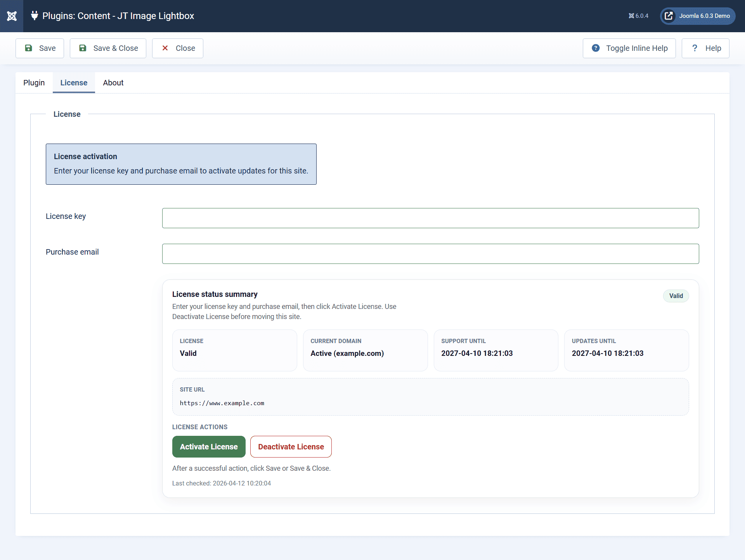This screenshot has width=745, height=560.
Task: Open the About tab
Action: (x=113, y=83)
